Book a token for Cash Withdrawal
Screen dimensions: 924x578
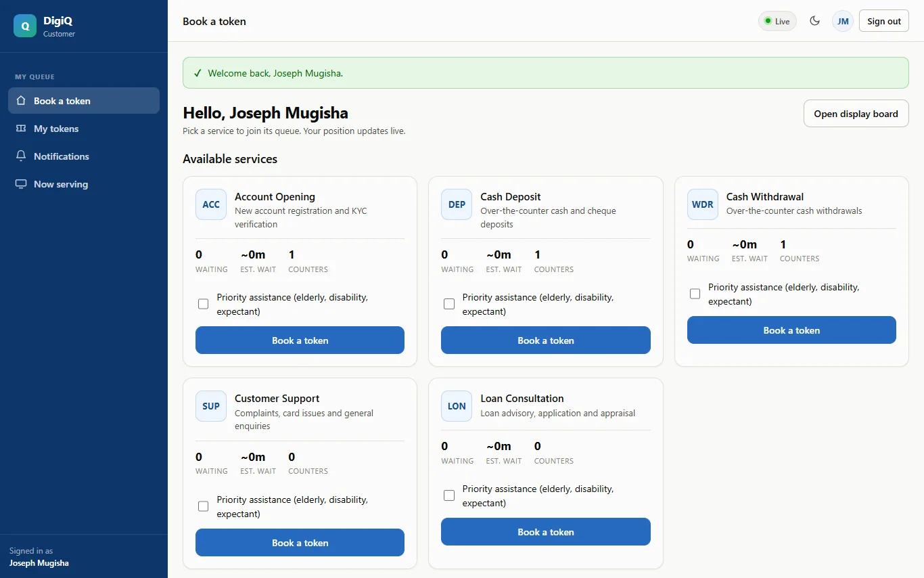[x=791, y=330]
